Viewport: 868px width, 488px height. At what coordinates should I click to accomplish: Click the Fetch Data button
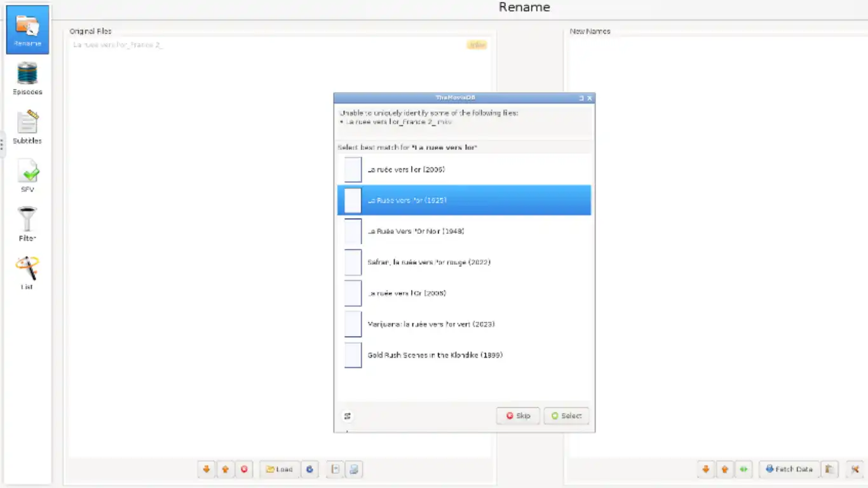(789, 470)
